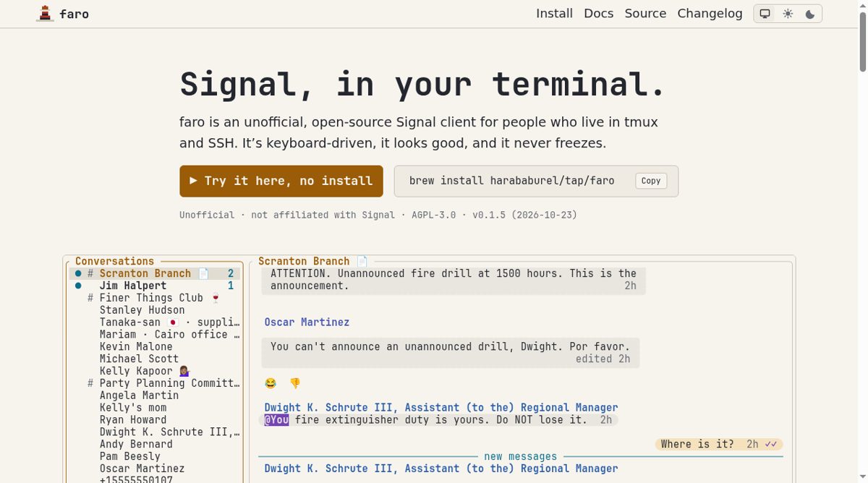Viewport: 868px width, 483px height.
Task: Click the @You mention in Dwight's message
Action: coord(276,420)
